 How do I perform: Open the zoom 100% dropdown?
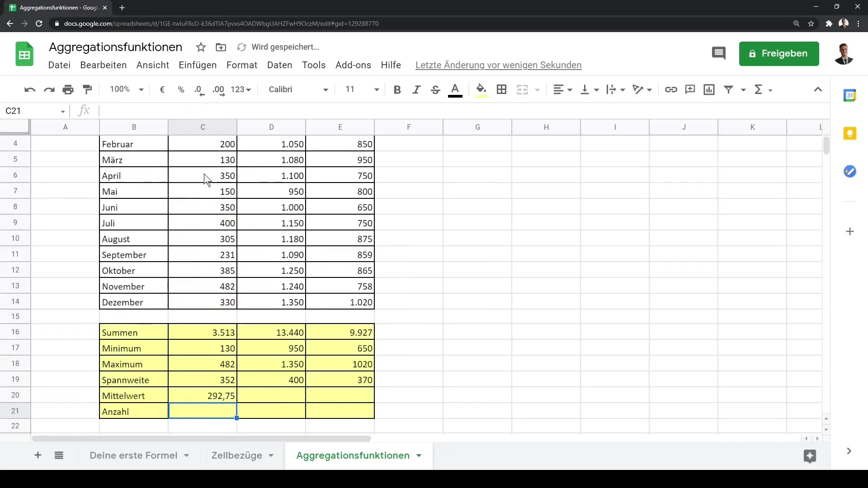click(127, 89)
